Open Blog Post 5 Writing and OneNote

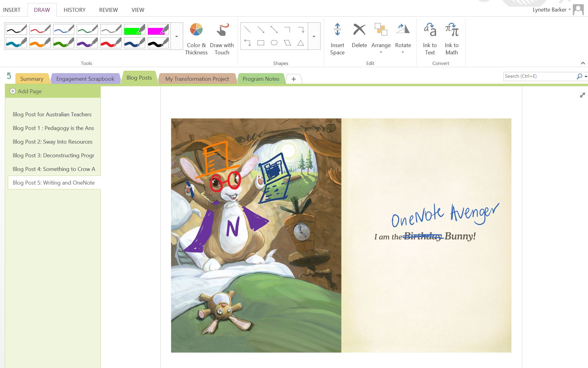pyautogui.click(x=54, y=183)
